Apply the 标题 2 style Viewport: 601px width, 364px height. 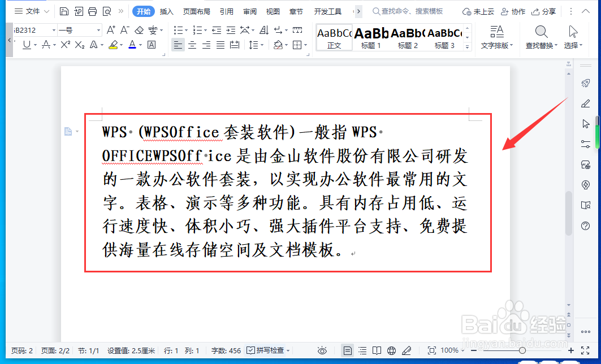click(x=408, y=37)
